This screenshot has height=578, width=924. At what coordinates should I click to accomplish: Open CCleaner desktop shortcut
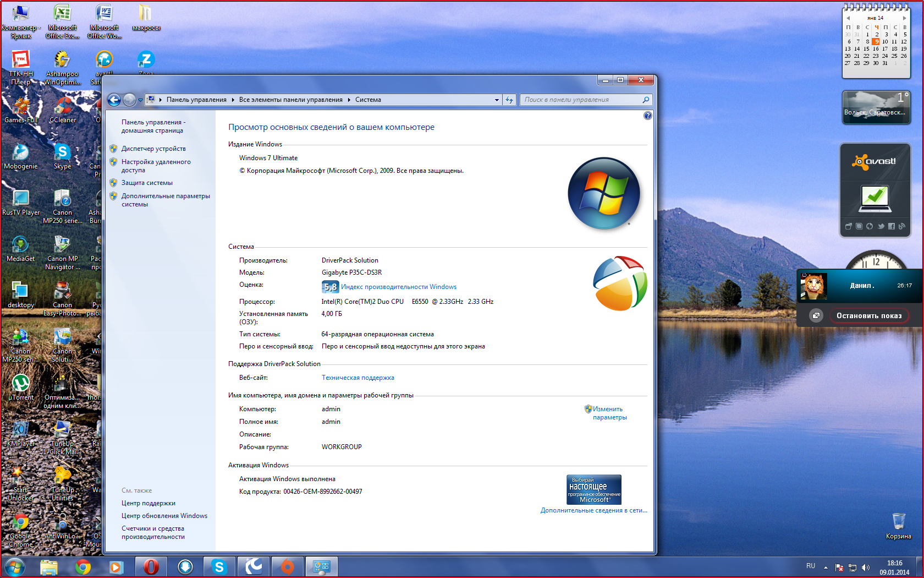click(x=63, y=110)
